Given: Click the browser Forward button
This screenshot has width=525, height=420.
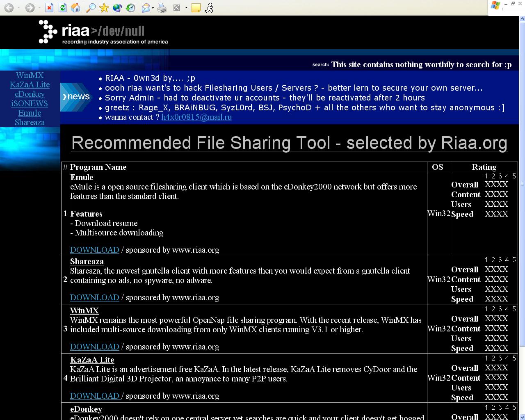Looking at the screenshot, I should pyautogui.click(x=30, y=8).
